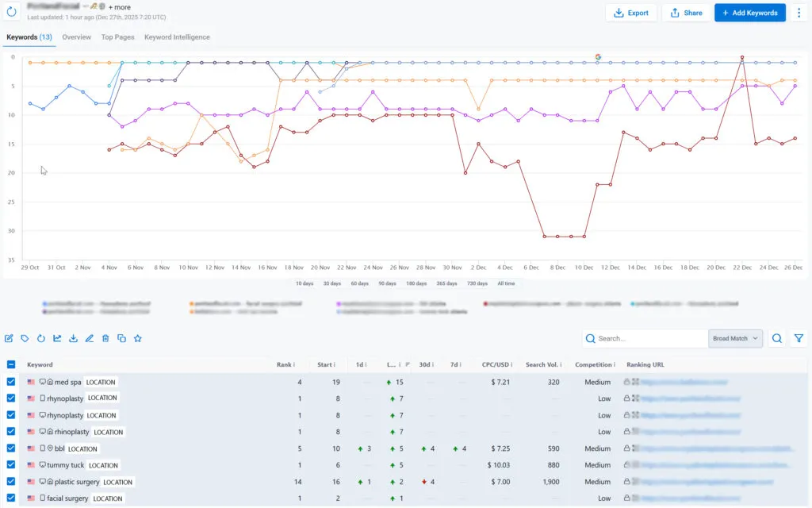Select the 30 days range
The width and height of the screenshot is (812, 508).
pyautogui.click(x=332, y=283)
